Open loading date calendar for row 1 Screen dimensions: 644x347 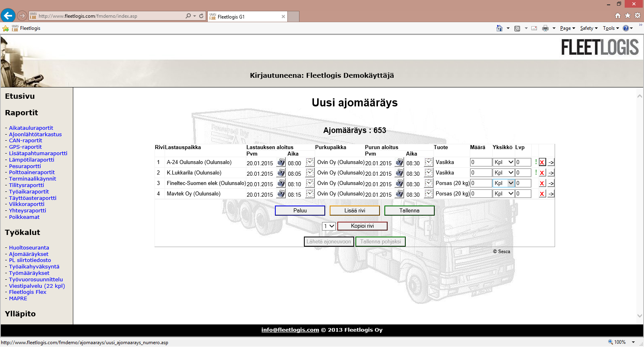pyautogui.click(x=281, y=162)
